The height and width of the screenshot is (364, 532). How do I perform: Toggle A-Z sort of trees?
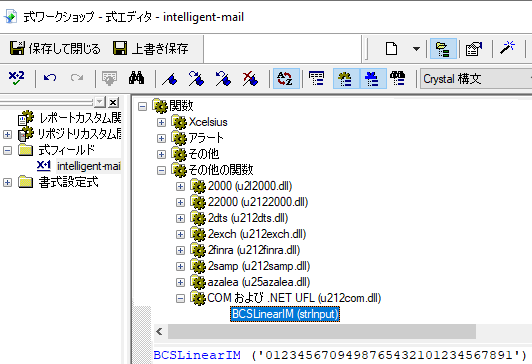[x=286, y=79]
